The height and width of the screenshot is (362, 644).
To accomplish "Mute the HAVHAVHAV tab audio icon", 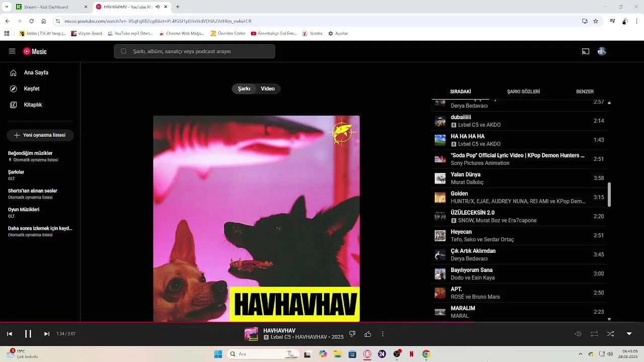I will pos(157,7).
